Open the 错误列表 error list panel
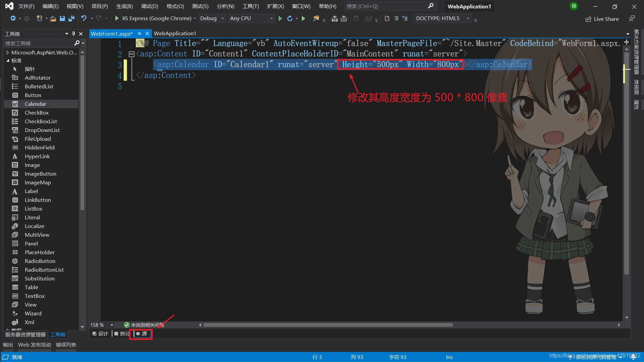The height and width of the screenshot is (362, 644). pos(66,345)
